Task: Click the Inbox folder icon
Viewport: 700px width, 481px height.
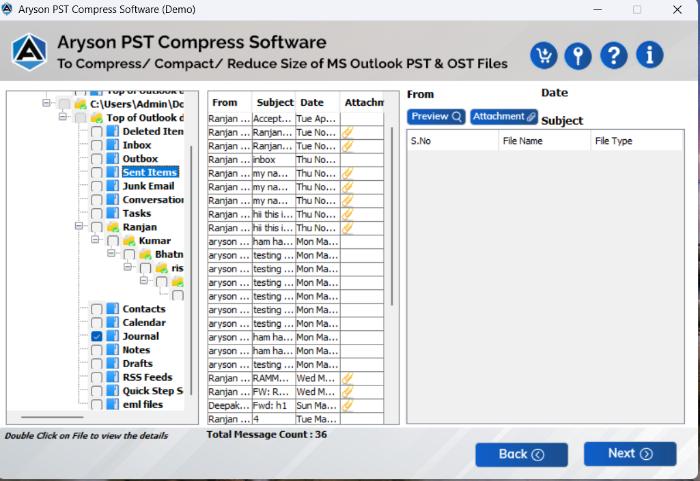Action: click(113, 145)
